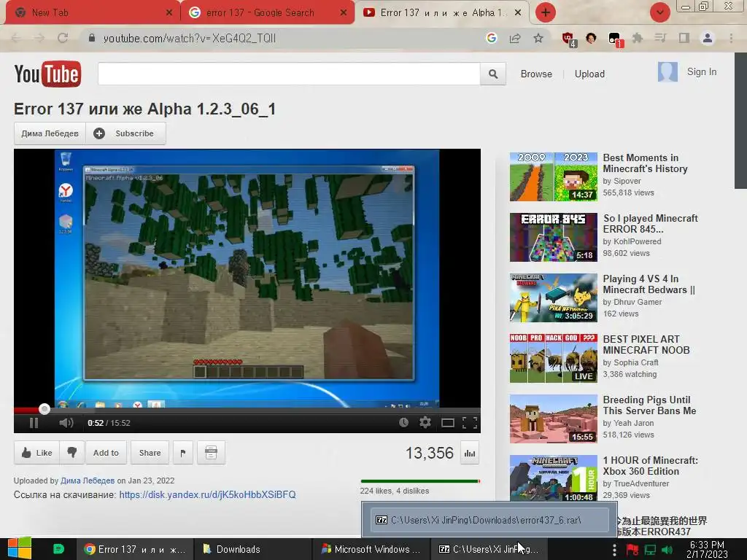This screenshot has width=747, height=560.
Task: Open the transcript icon button
Action: coord(211,453)
